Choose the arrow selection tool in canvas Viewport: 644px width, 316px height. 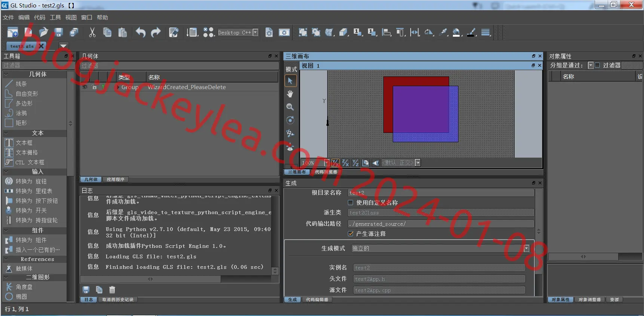click(x=291, y=80)
